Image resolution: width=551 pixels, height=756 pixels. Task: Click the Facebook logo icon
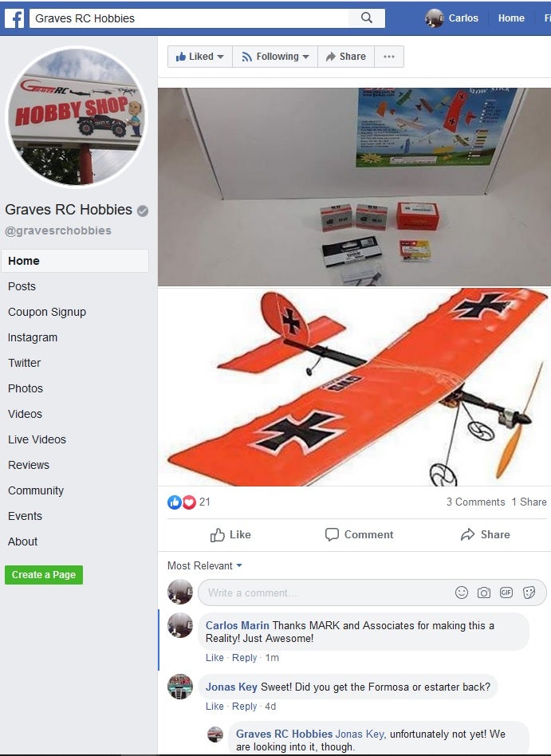pos(14,18)
